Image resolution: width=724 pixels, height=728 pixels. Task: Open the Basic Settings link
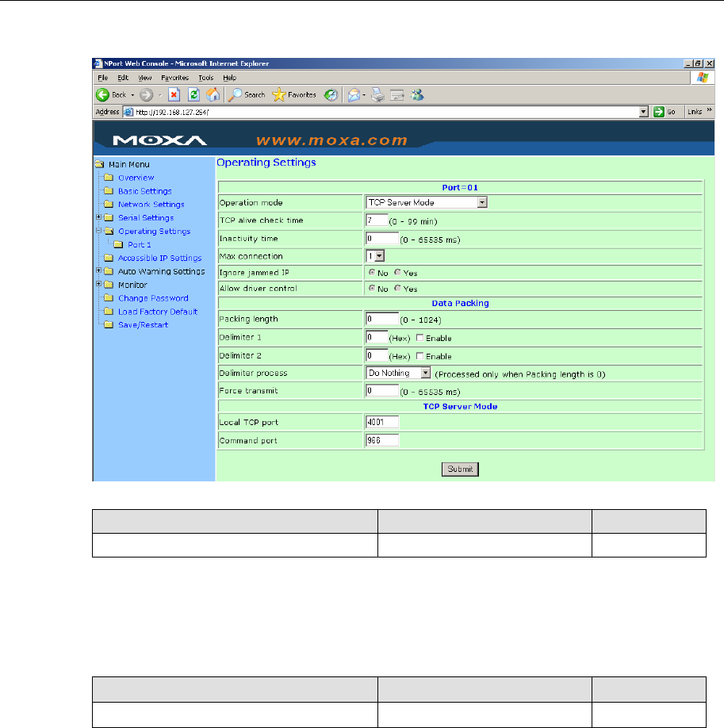point(145,191)
